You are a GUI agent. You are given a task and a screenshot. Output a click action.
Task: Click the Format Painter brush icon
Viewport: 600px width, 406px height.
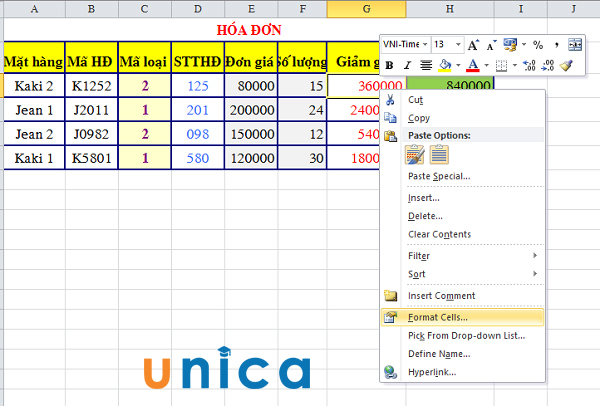pos(565,65)
